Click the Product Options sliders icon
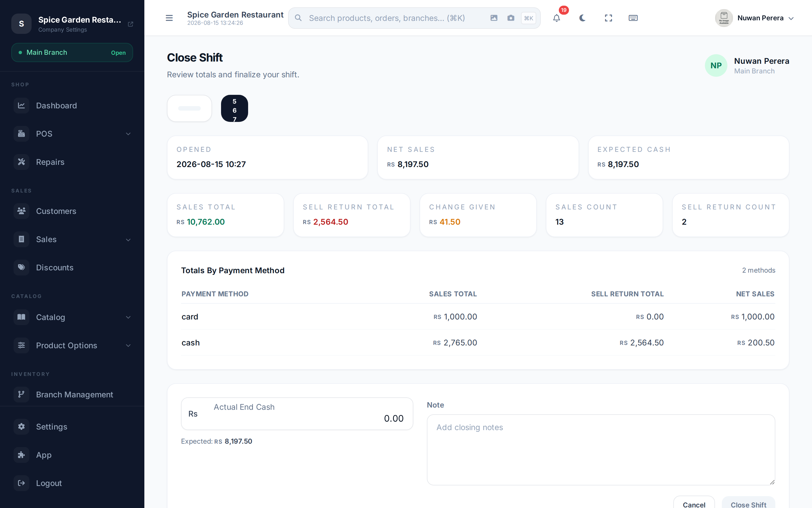Viewport: 812px width, 508px height. point(21,345)
